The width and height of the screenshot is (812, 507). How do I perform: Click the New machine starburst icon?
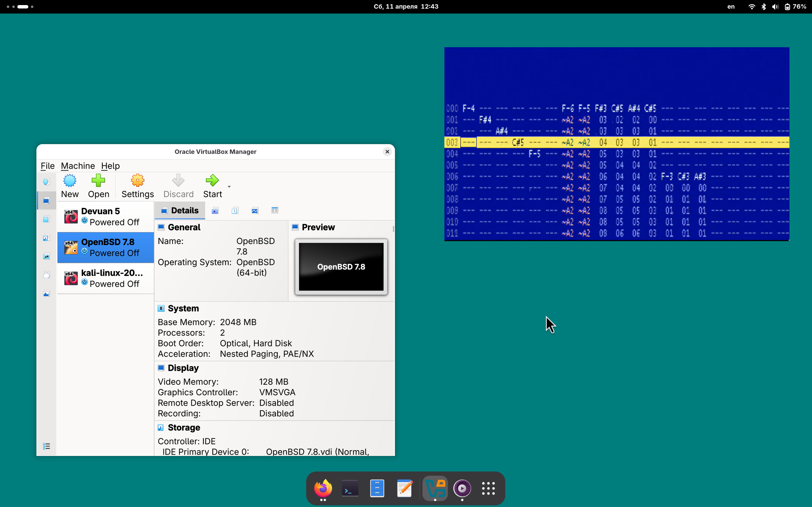70,181
